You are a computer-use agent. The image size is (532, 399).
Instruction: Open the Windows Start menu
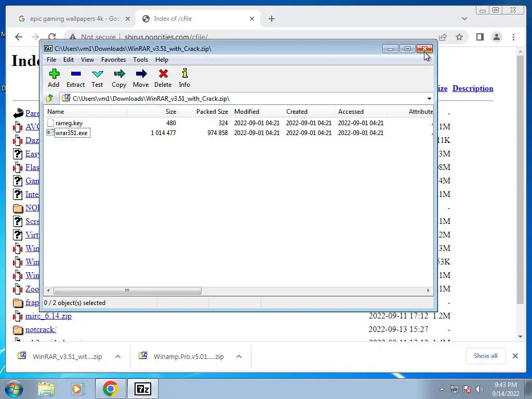13,389
